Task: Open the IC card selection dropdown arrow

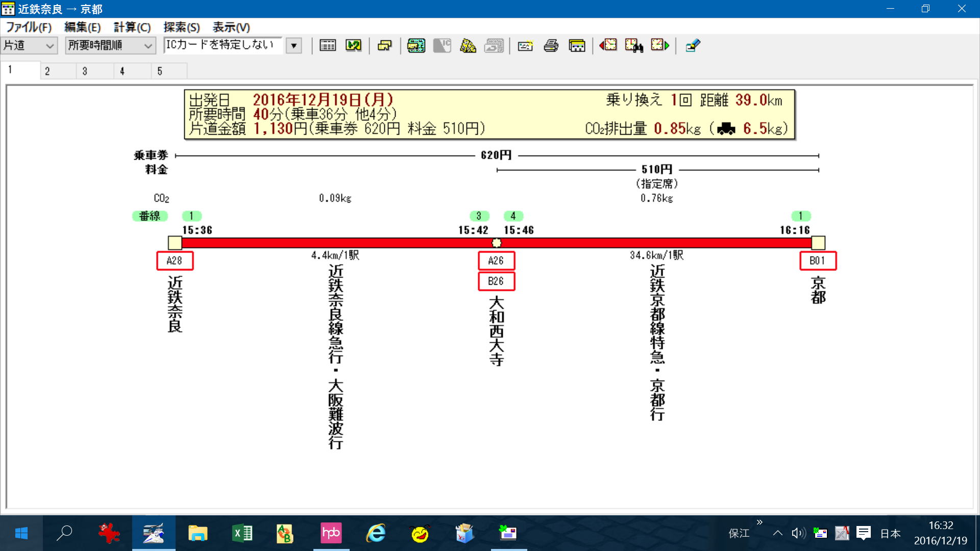Action: click(294, 45)
